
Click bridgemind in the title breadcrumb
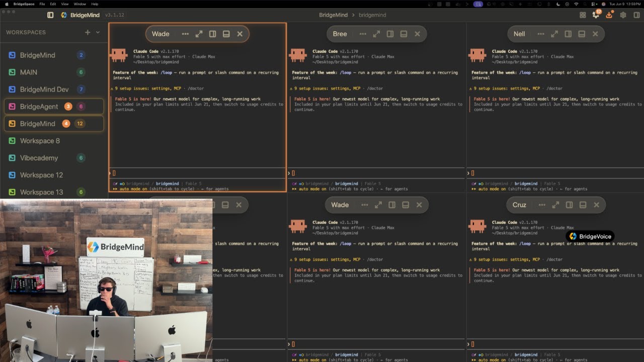pyautogui.click(x=372, y=15)
